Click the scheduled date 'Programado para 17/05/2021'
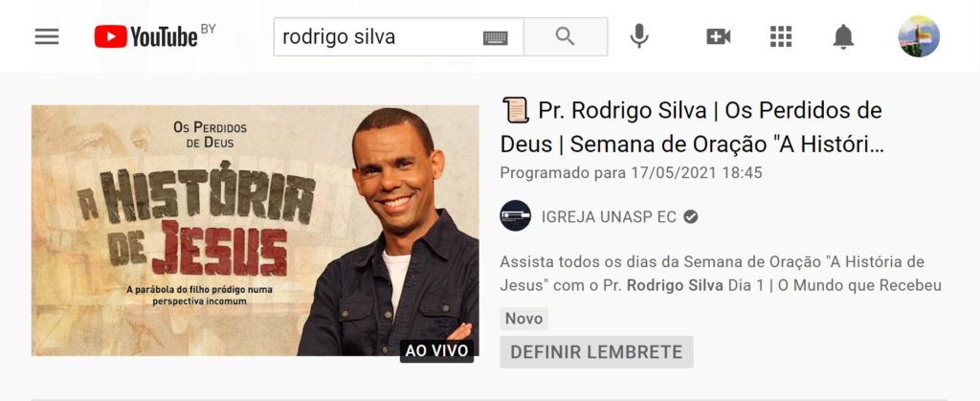 coord(632,173)
